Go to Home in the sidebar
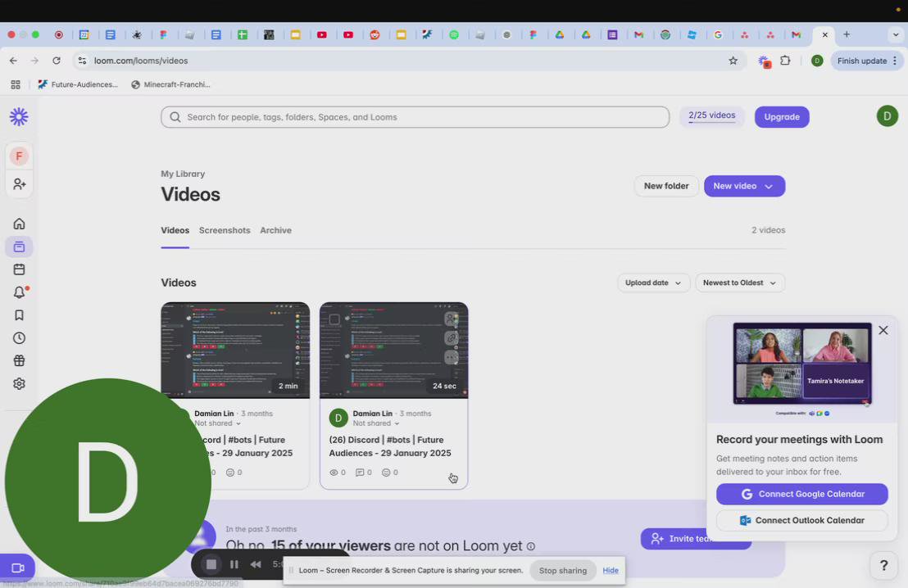Viewport: 908px width, 588px height. [19, 224]
